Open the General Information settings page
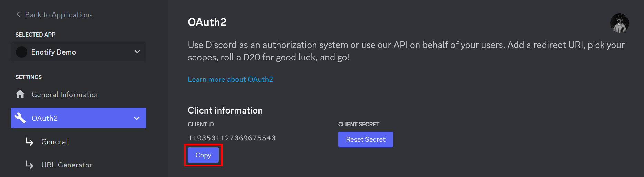 [66, 95]
